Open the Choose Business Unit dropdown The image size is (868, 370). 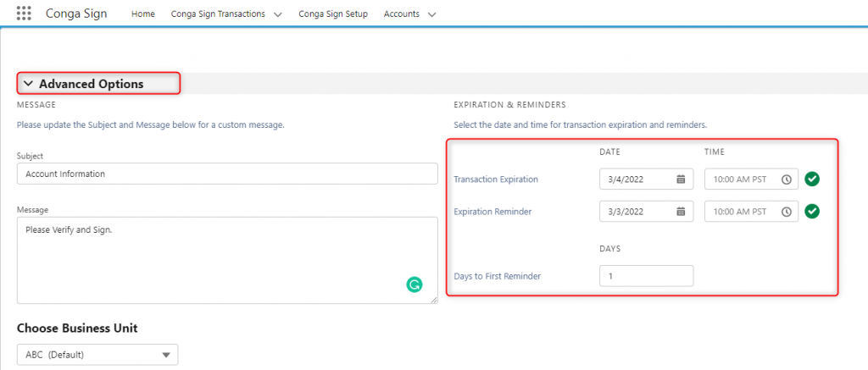[97, 355]
